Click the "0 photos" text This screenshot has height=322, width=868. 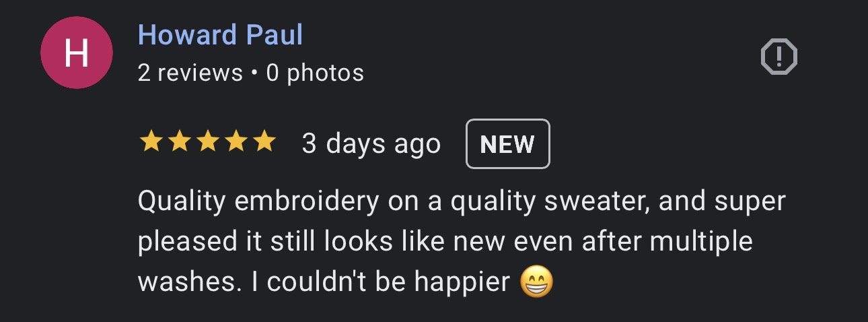(x=315, y=73)
